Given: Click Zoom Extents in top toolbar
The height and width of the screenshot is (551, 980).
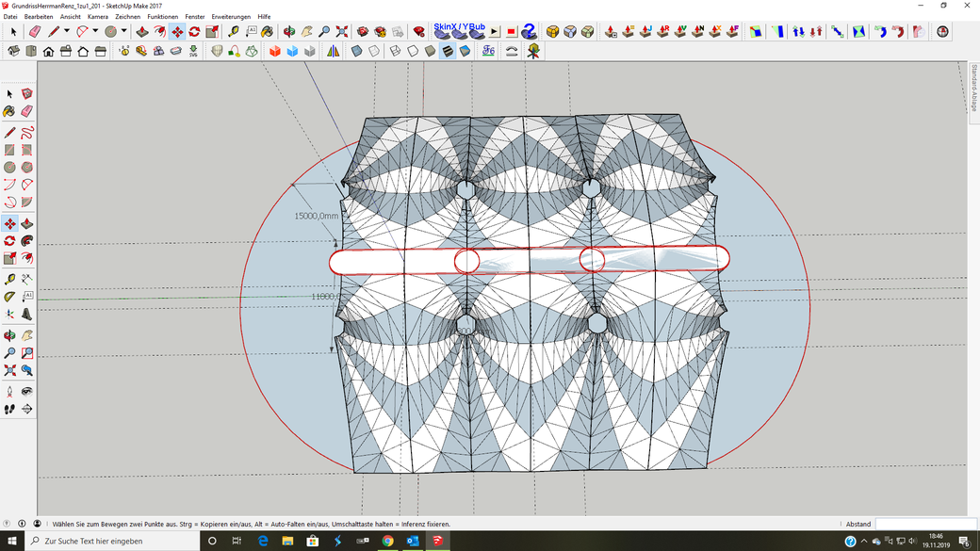Looking at the screenshot, I should [341, 31].
